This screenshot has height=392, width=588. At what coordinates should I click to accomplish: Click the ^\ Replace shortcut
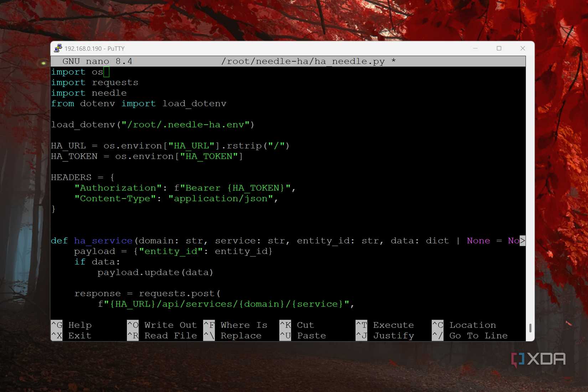pos(233,336)
